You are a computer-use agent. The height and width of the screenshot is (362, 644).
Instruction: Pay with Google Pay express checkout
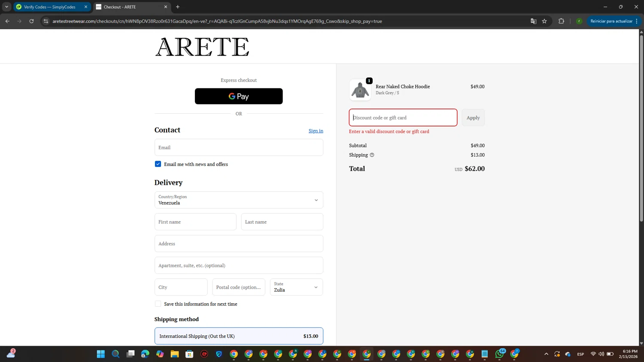point(239,96)
